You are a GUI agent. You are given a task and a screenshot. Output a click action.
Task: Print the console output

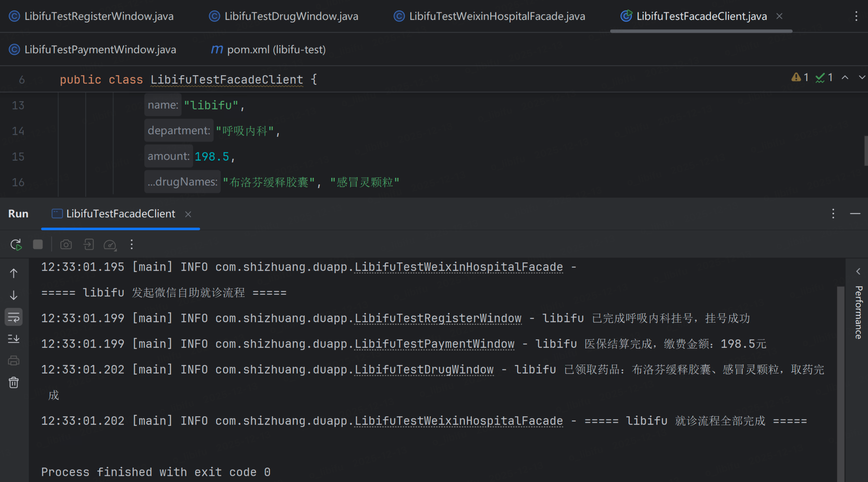click(13, 361)
